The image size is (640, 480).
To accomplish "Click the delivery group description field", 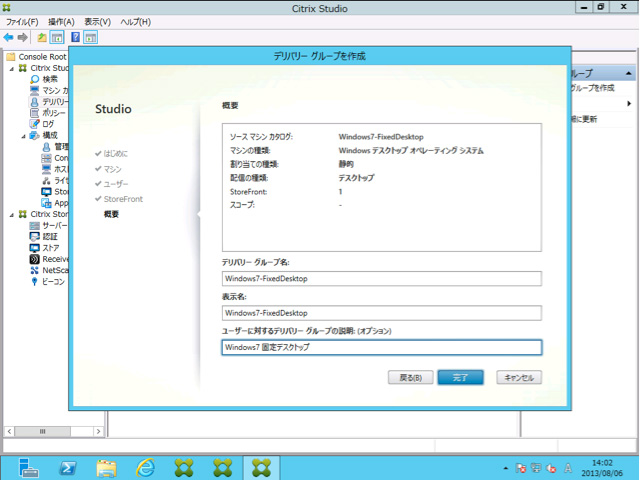I will (x=382, y=347).
